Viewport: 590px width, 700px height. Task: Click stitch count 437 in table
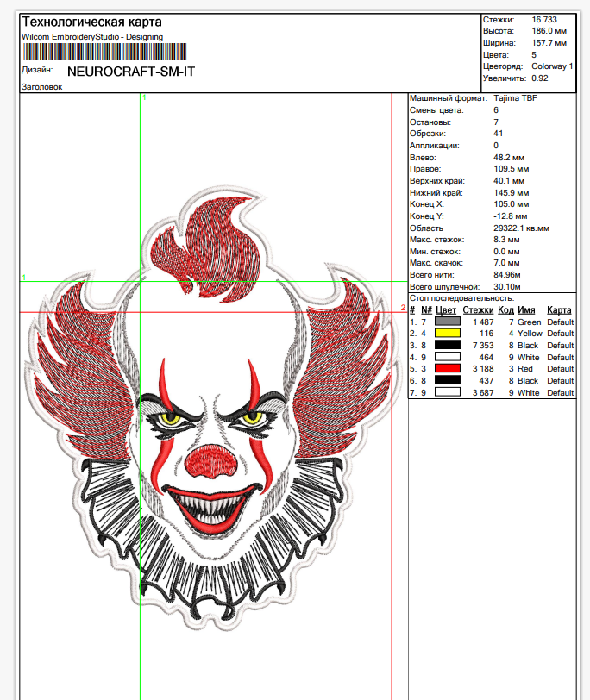[486, 381]
